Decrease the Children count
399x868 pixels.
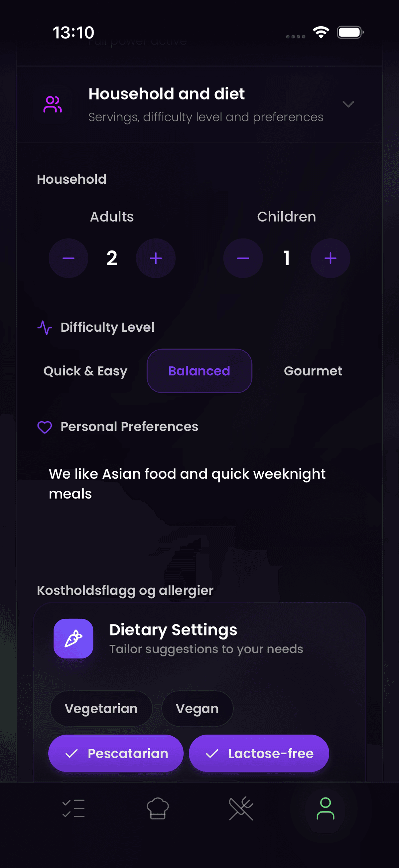pyautogui.click(x=243, y=258)
